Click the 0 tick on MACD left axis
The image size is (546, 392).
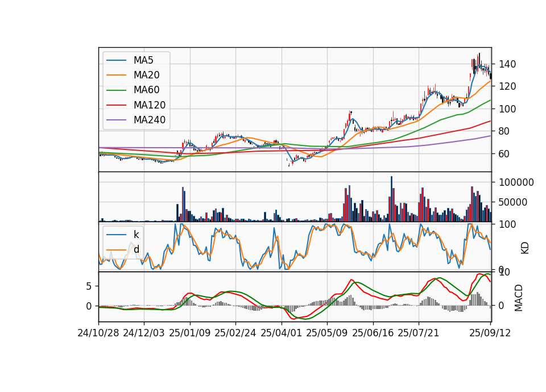(x=89, y=306)
